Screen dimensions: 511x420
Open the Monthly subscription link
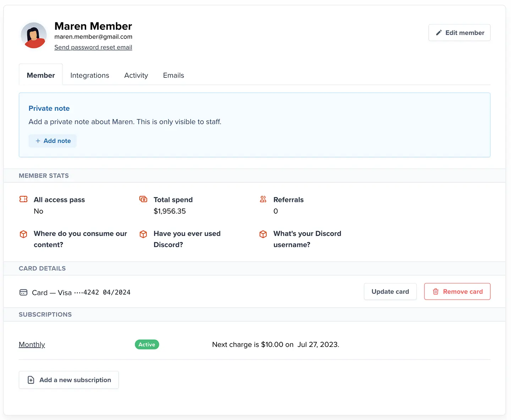pyautogui.click(x=32, y=344)
